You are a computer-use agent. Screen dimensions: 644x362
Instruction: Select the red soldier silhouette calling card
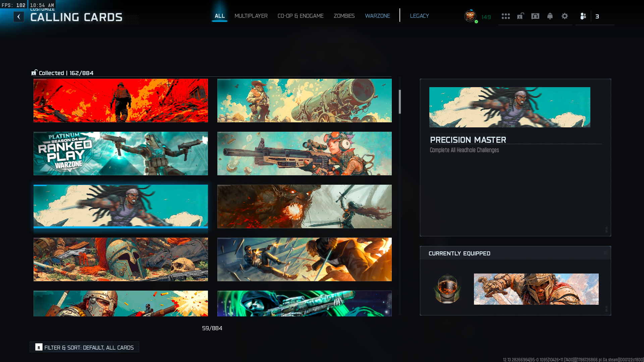tap(121, 101)
